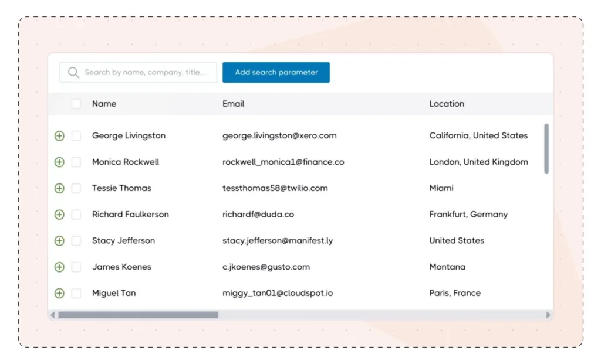Click location London, United Kingdom
This screenshot has height=364, width=601.
tap(479, 162)
